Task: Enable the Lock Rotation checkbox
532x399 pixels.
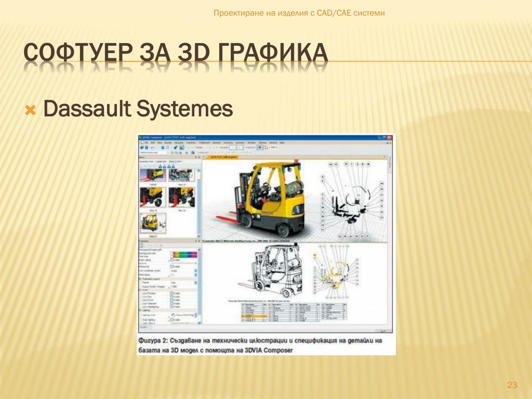Action: [x=171, y=293]
